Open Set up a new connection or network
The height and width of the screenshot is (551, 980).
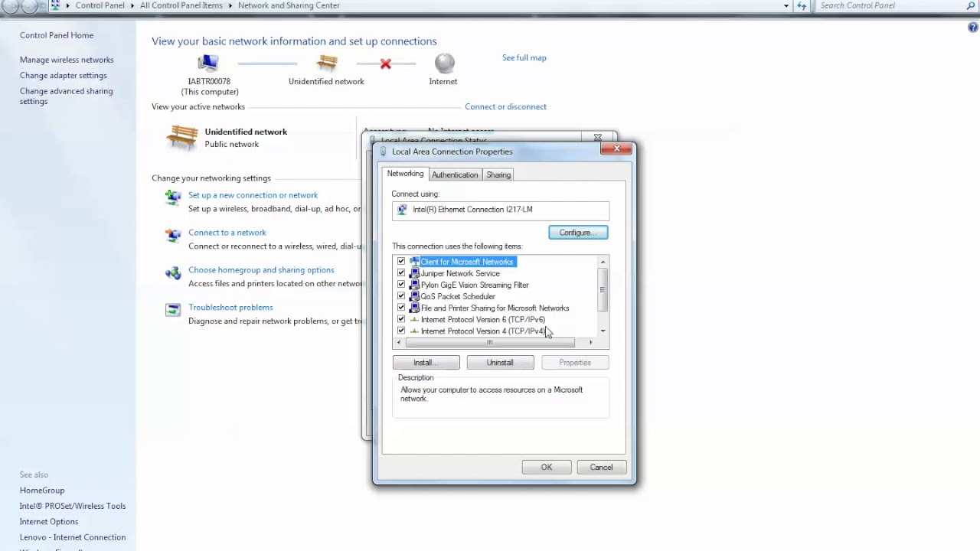pyautogui.click(x=253, y=195)
